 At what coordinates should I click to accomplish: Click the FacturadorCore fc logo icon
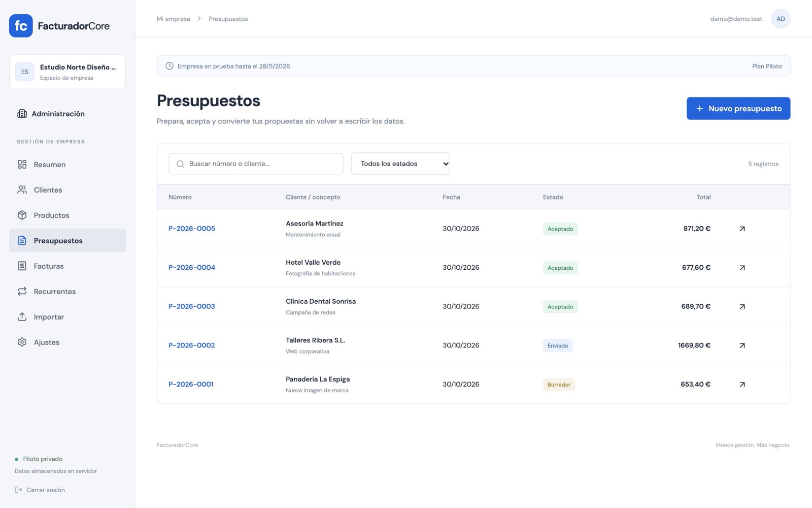tap(21, 26)
